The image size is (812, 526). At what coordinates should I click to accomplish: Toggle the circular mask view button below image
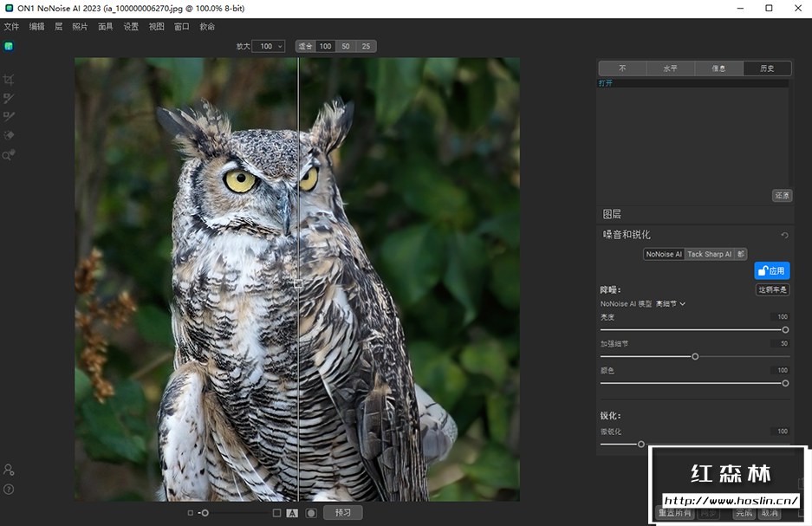pyautogui.click(x=310, y=513)
